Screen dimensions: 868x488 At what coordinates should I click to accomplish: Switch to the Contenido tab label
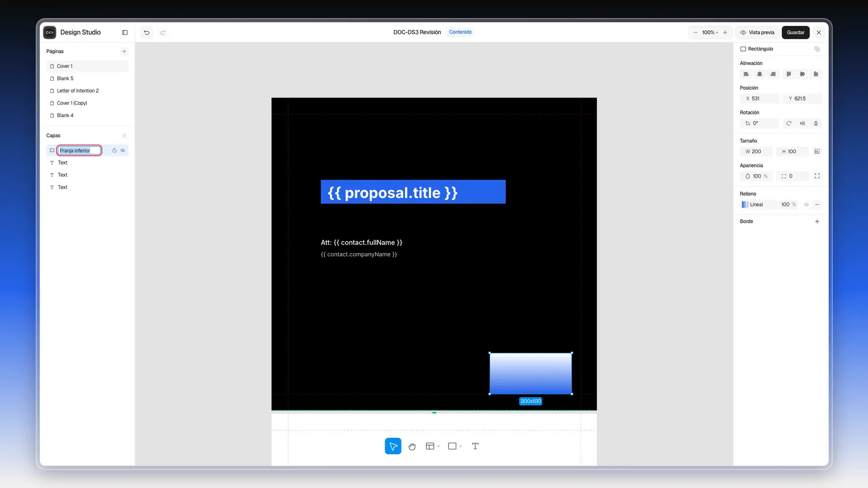tap(460, 32)
